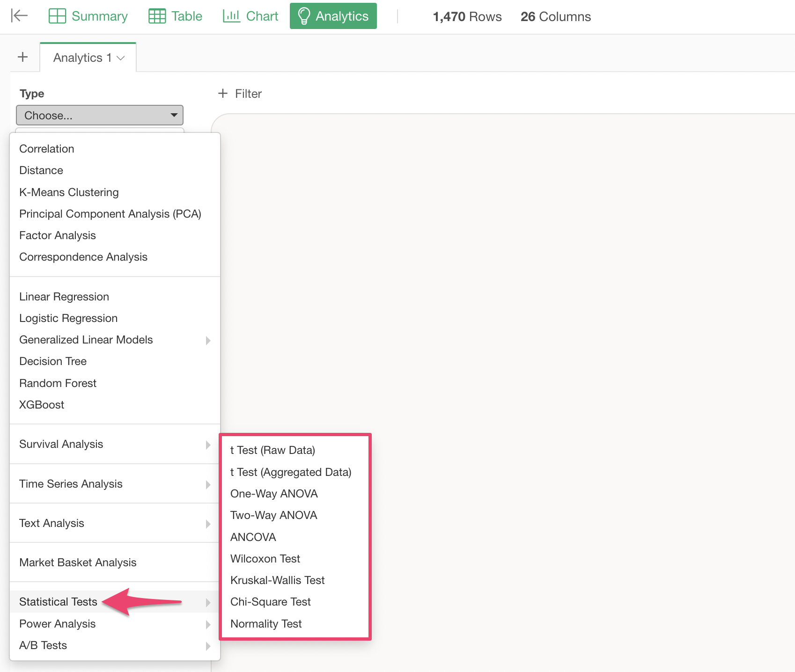Choose One-Way ANOVA test
The width and height of the screenshot is (795, 672).
coord(274,494)
